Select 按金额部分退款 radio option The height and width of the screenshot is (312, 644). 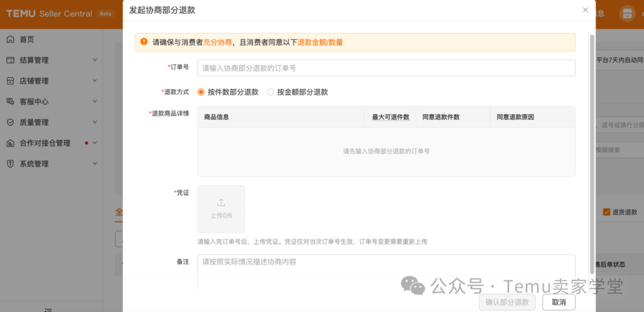click(271, 92)
